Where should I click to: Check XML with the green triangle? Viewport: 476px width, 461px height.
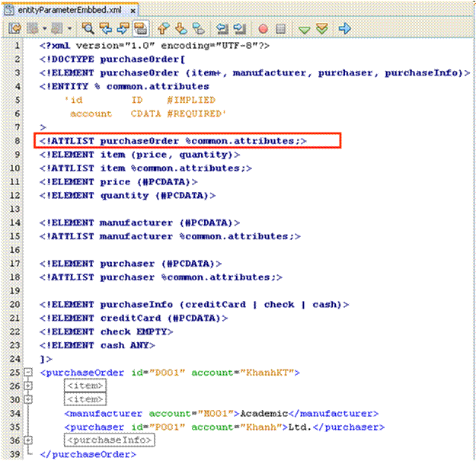tap(304, 30)
